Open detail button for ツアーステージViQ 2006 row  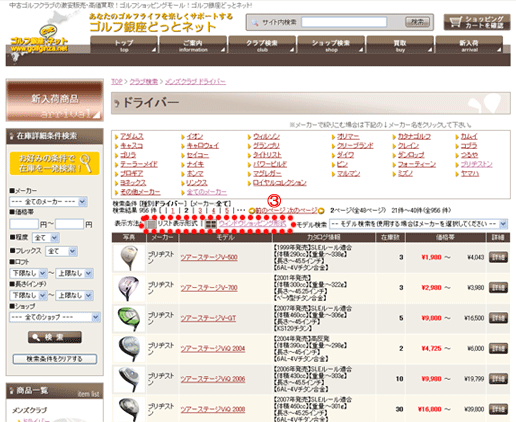tap(498, 379)
